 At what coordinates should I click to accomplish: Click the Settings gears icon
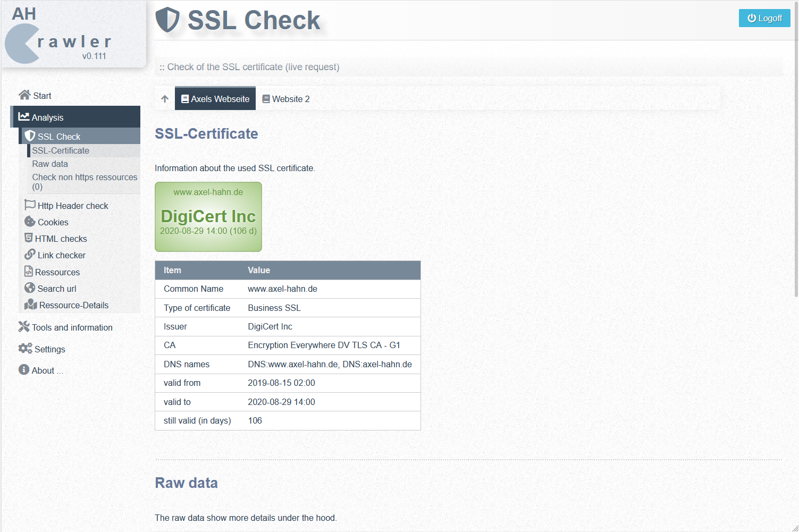[25, 349]
